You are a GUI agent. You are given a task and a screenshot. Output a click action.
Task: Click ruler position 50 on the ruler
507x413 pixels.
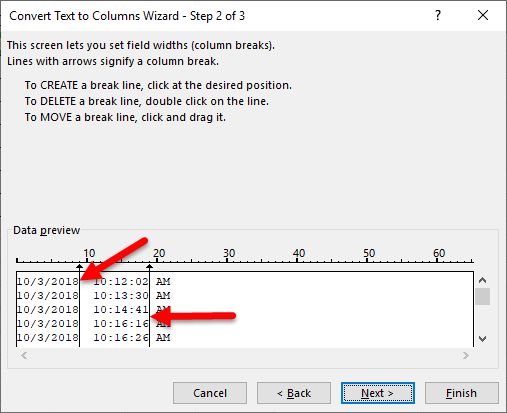click(367, 259)
